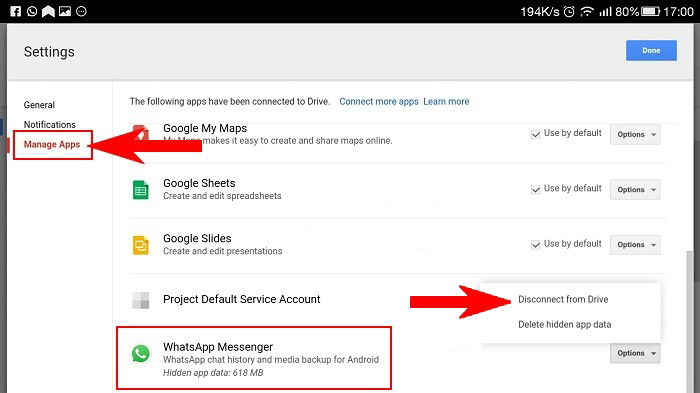Click the Project Default Service Account title
This screenshot has height=393, width=700.
point(242,299)
